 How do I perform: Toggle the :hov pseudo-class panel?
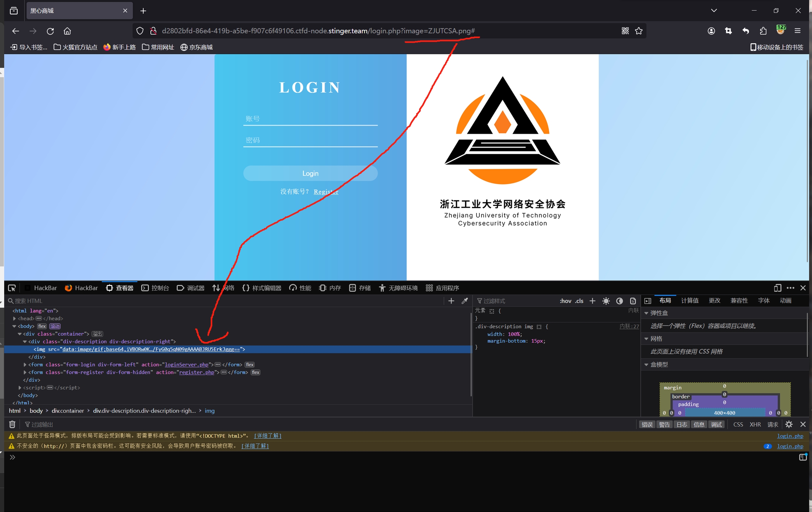565,301
